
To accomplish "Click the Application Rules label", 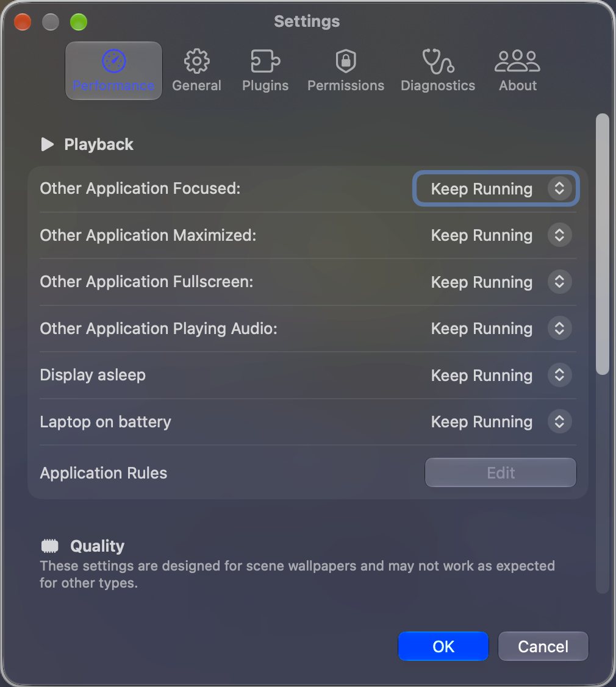I will tap(104, 473).
